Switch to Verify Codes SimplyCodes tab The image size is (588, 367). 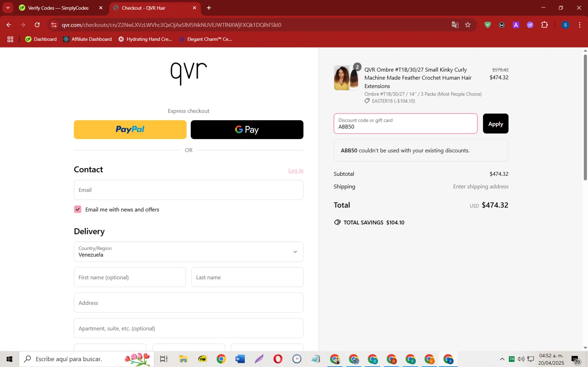tap(58, 8)
